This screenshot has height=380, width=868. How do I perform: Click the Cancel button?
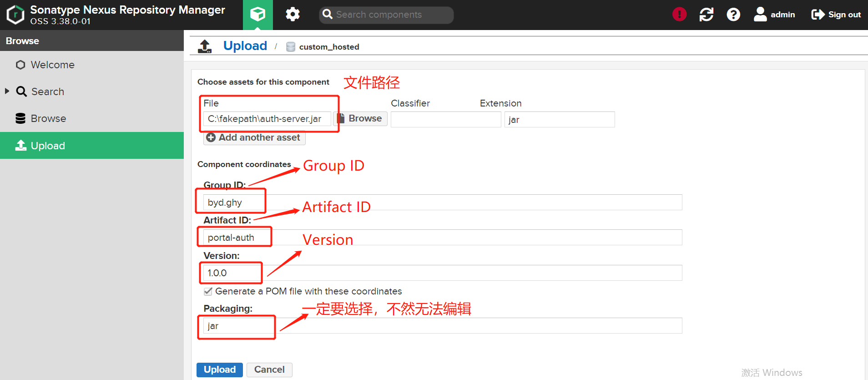click(269, 370)
